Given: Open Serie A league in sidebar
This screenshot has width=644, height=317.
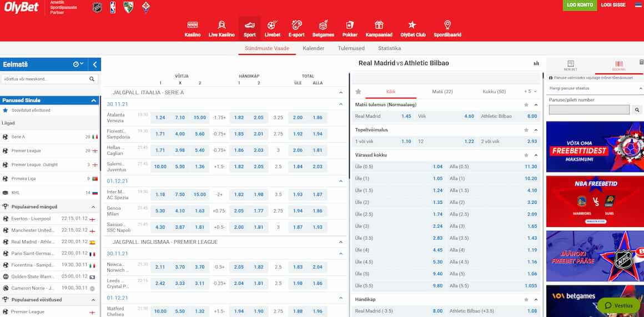Looking at the screenshot, I should (x=49, y=137).
